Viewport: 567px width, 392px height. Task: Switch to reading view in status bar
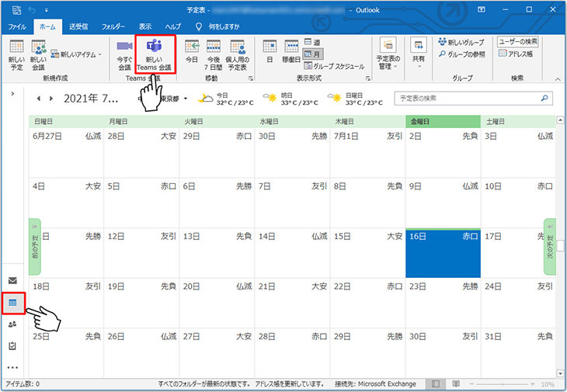(456, 383)
